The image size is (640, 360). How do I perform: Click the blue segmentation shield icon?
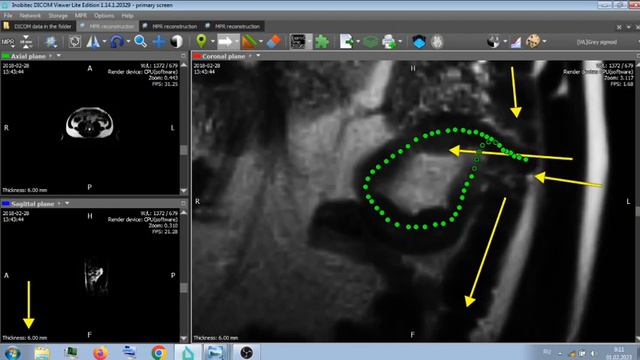[419, 42]
